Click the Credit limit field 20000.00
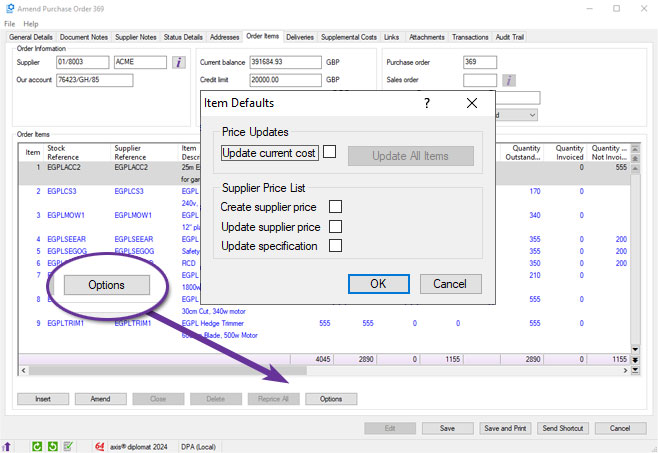Image resolution: width=658 pixels, height=453 pixels. tap(285, 80)
